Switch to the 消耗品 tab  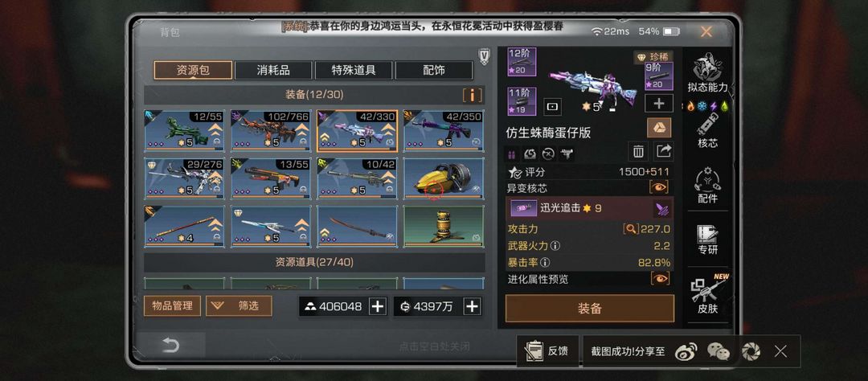pos(273,70)
